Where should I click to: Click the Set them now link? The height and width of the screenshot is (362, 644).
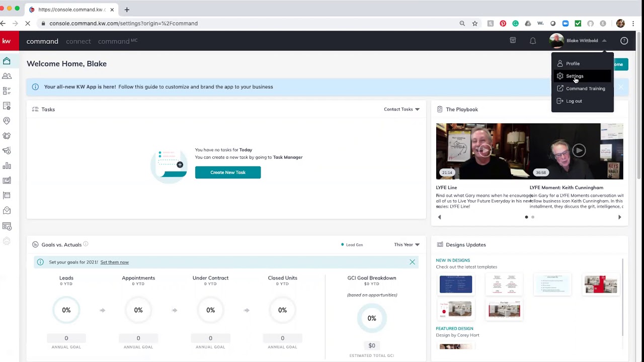pyautogui.click(x=114, y=262)
